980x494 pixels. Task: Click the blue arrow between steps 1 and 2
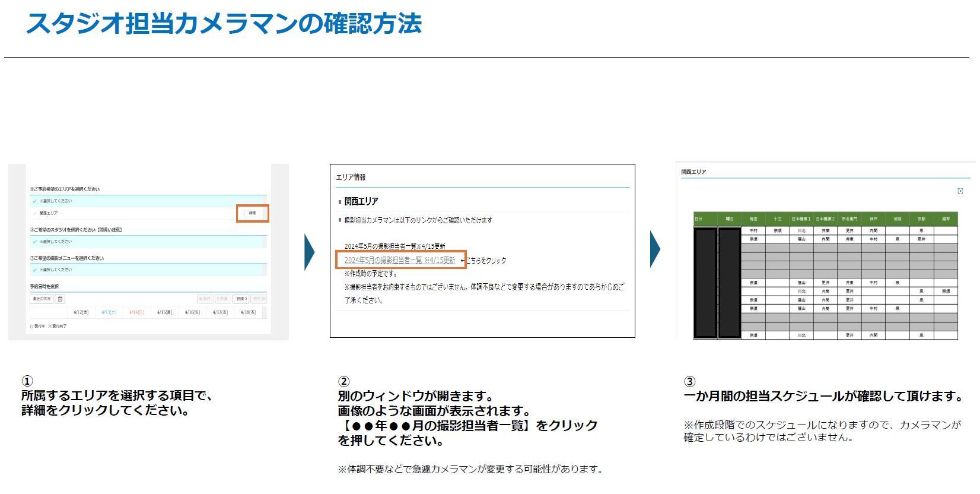(x=309, y=252)
